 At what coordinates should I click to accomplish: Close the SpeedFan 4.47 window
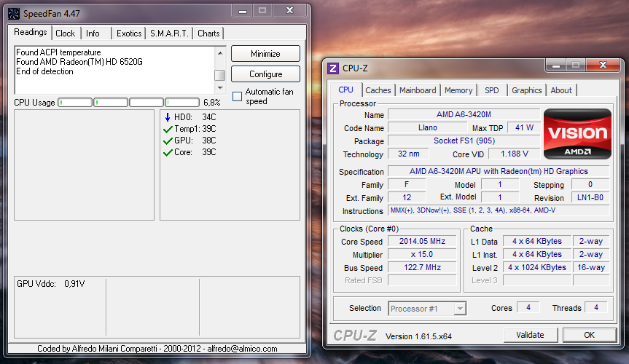click(289, 10)
